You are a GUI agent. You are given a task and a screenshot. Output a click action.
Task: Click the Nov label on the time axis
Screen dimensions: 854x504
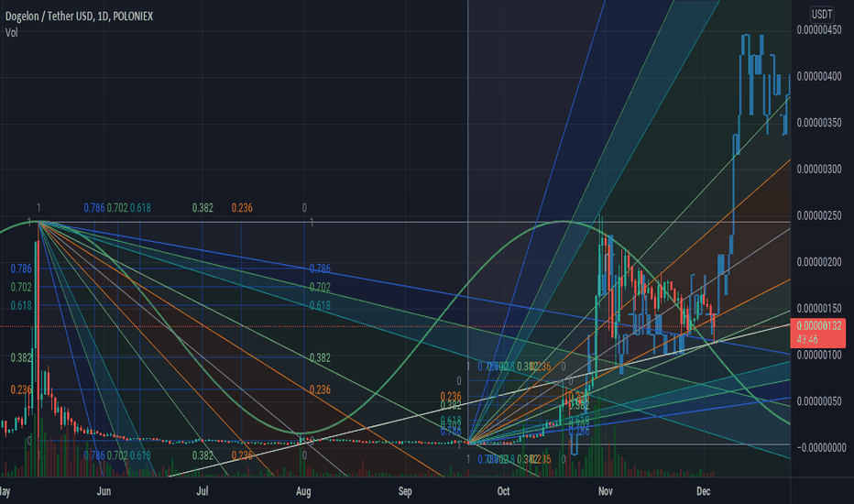(x=605, y=491)
